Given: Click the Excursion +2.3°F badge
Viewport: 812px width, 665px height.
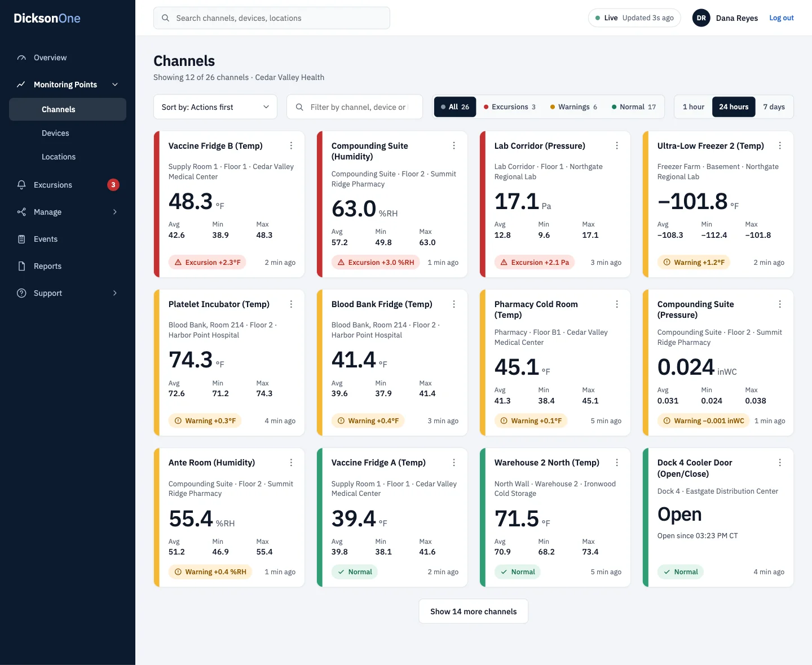Looking at the screenshot, I should (207, 263).
